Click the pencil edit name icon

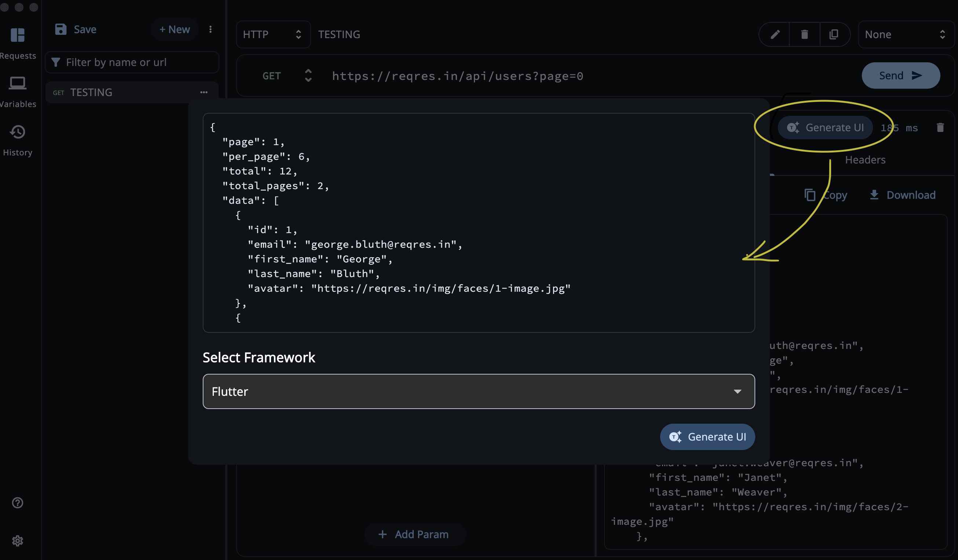click(775, 34)
